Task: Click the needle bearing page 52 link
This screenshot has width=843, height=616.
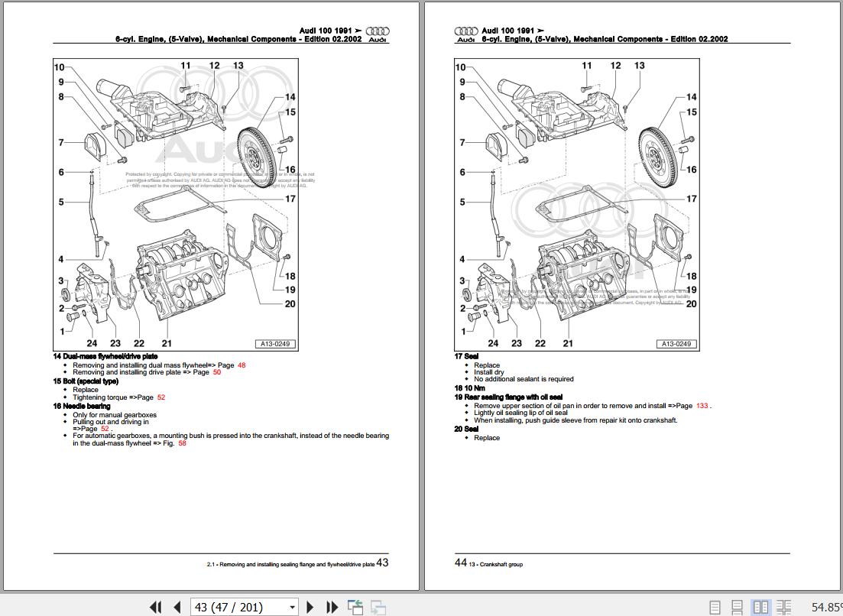Action: click(x=105, y=429)
